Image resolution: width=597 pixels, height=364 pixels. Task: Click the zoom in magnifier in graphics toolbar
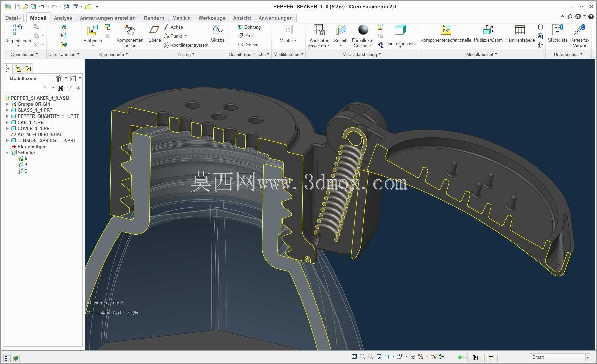tap(363, 357)
